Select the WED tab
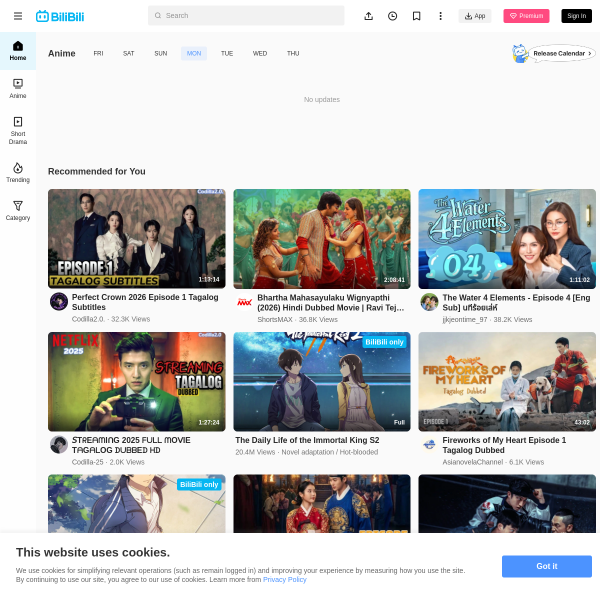The width and height of the screenshot is (600, 600). pyautogui.click(x=260, y=53)
